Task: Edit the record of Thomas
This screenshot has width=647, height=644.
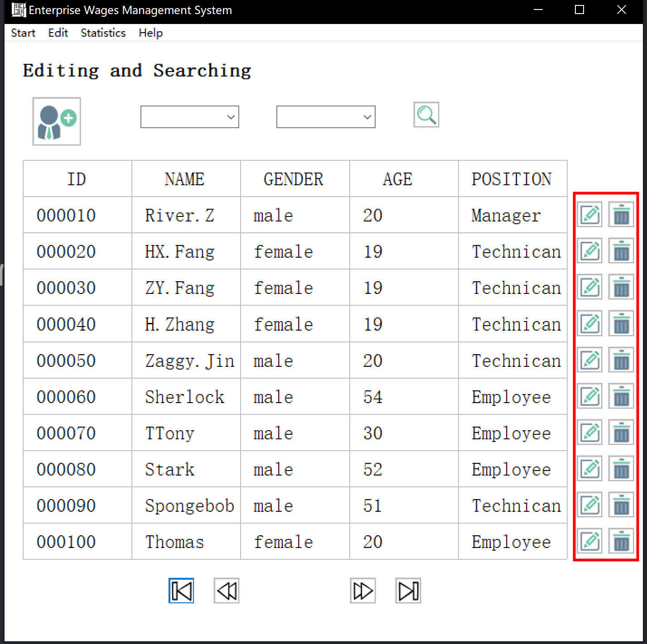Action: [x=589, y=541]
